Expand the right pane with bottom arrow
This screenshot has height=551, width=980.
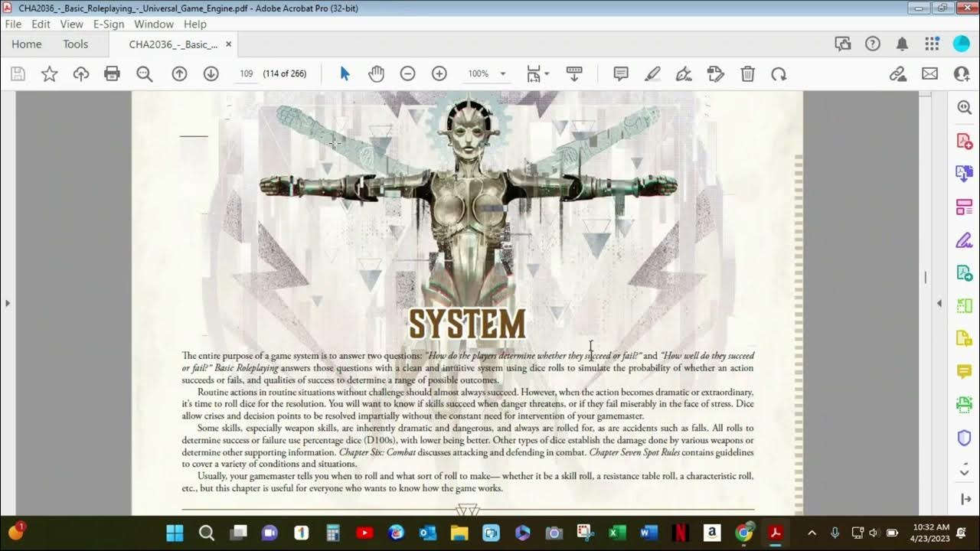[964, 499]
